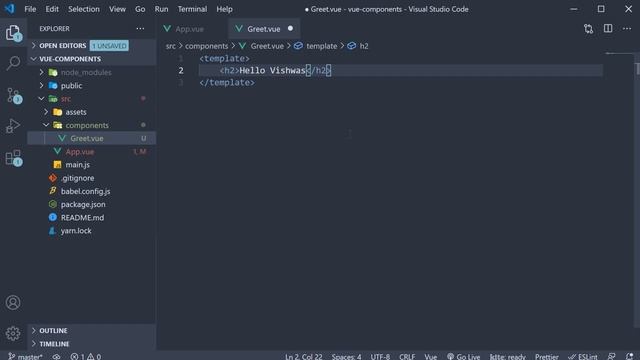Open the errors and warnings indicator

coord(86,356)
